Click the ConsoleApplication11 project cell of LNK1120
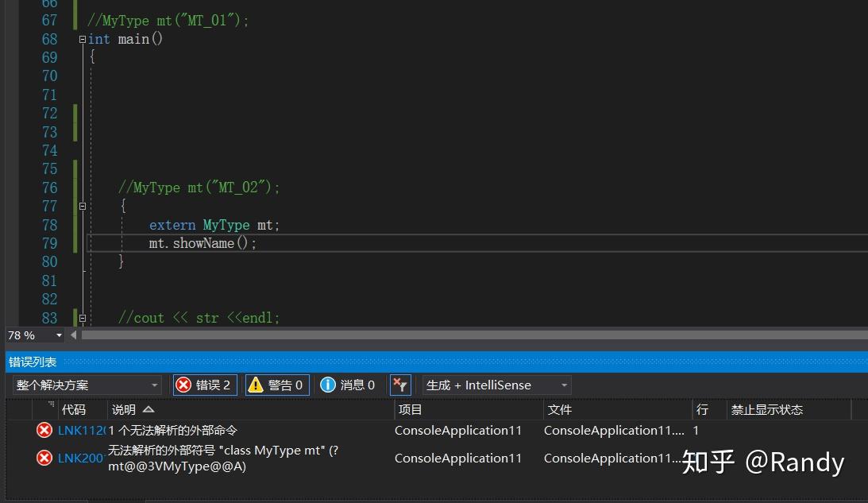The image size is (868, 503). [457, 431]
